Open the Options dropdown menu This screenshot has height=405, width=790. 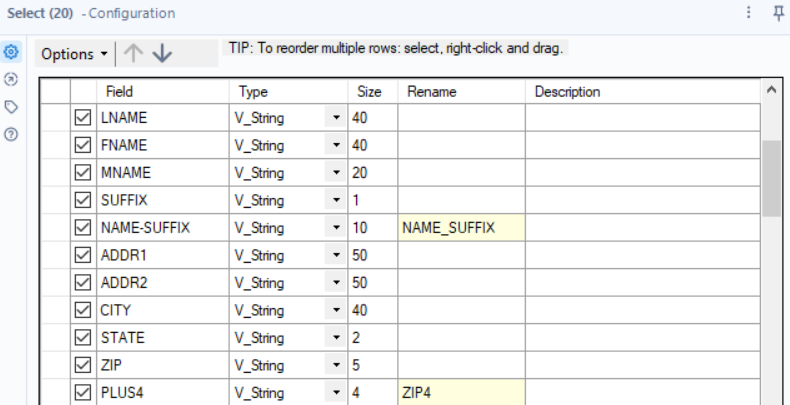(x=75, y=54)
